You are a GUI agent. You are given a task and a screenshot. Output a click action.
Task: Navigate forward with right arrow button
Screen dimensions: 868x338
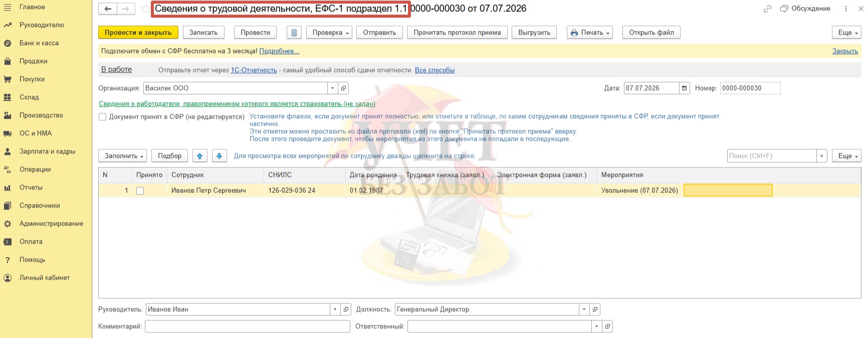coord(126,9)
